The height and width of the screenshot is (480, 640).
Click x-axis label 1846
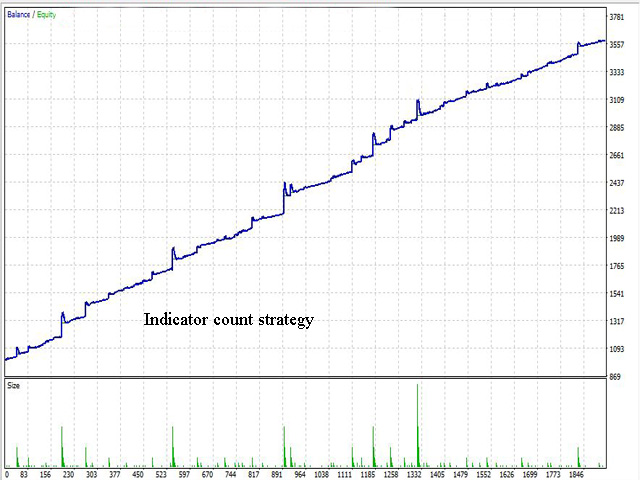pos(576,474)
